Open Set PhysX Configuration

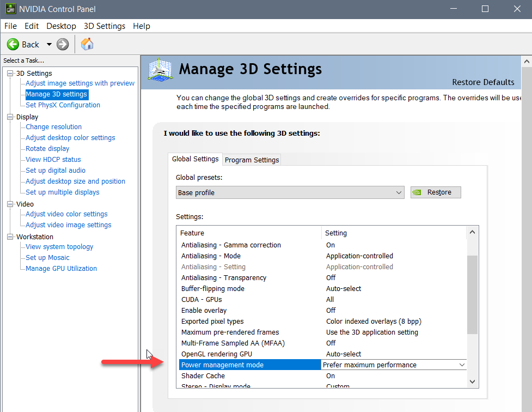point(63,105)
